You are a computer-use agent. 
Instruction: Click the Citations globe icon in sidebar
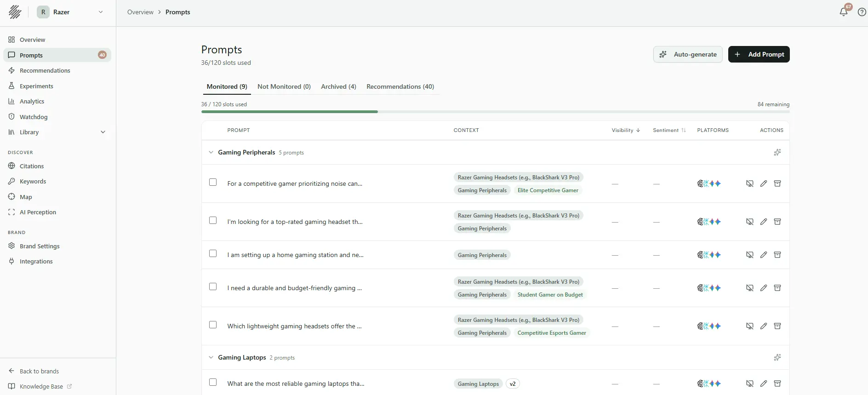point(11,166)
